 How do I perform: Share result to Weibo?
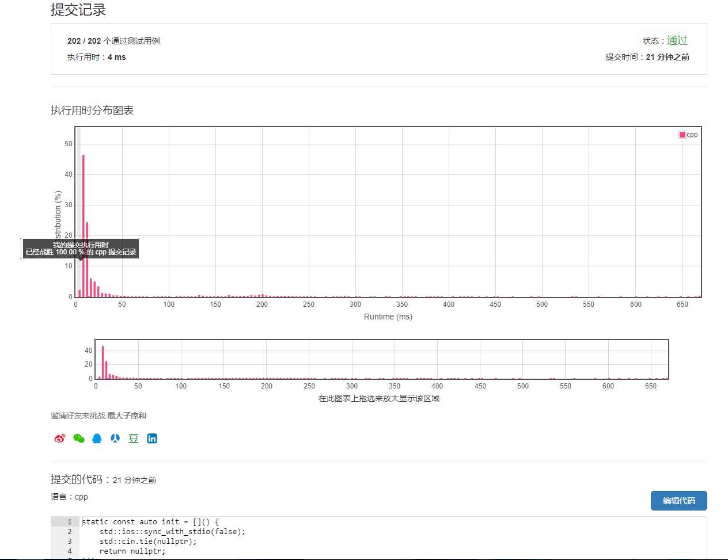point(60,439)
